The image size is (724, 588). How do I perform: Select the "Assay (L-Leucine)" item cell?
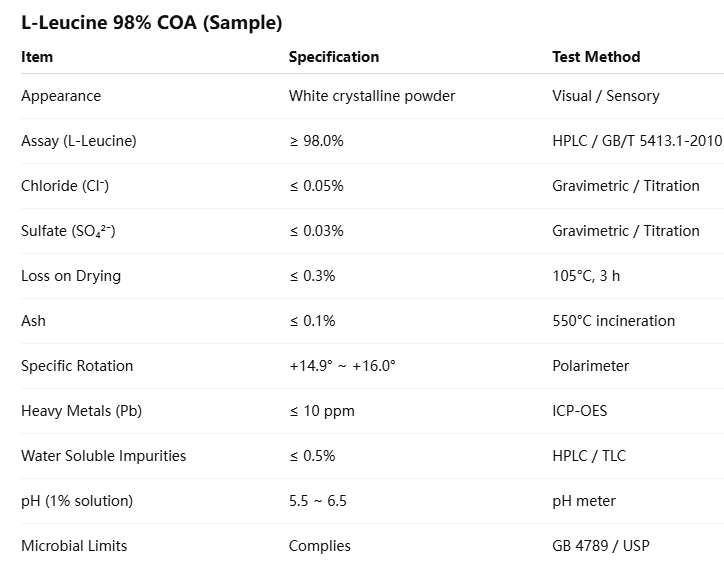78,141
